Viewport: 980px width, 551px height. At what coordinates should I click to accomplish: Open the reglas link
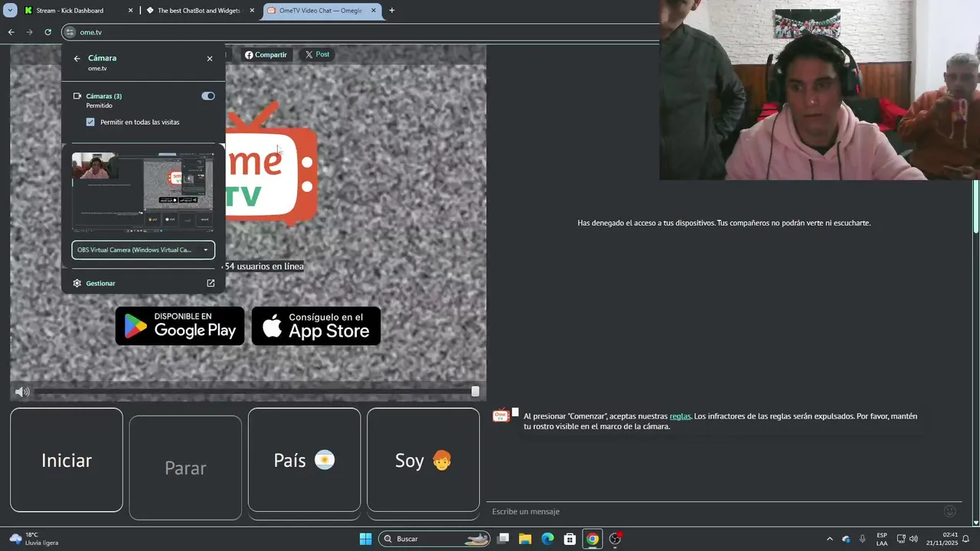680,416
